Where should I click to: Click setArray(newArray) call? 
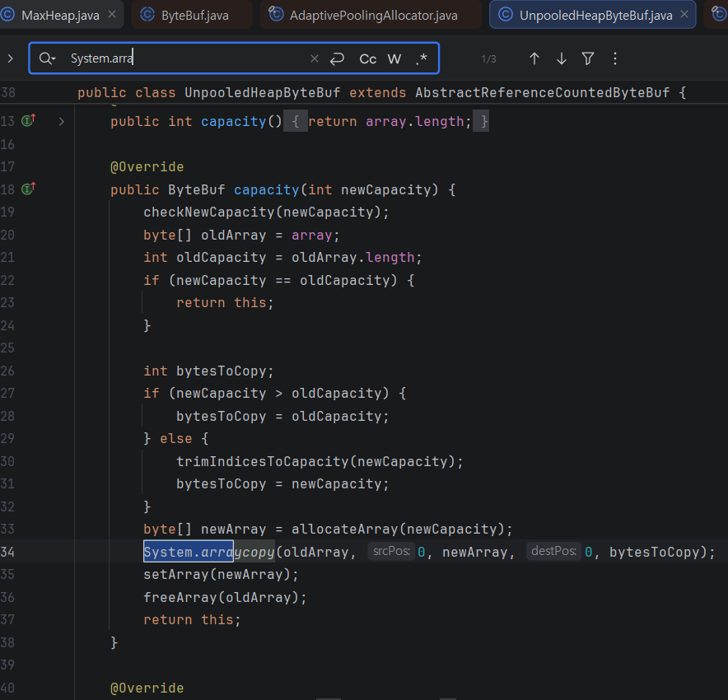(x=221, y=574)
